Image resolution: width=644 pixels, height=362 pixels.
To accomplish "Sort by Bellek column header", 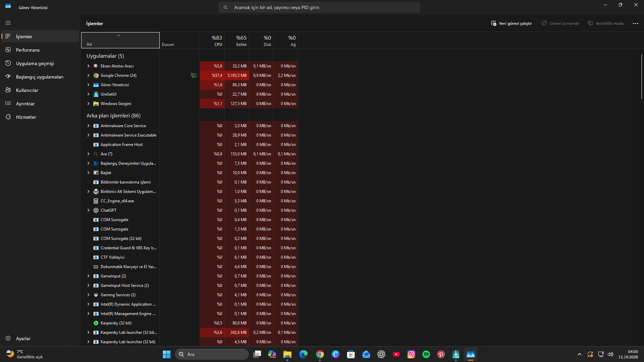I will pyautogui.click(x=237, y=40).
